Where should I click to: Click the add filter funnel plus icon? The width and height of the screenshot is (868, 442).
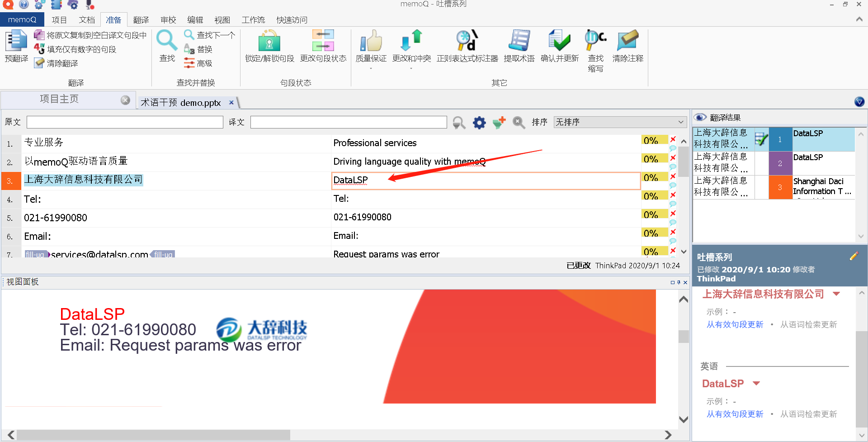(x=499, y=122)
